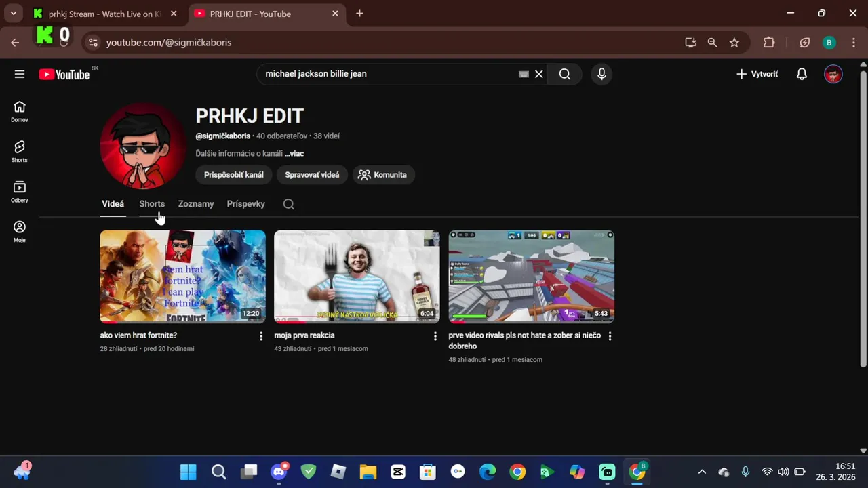Screen dimensions: 868x488
Task: Open options for 'prve video rivals' video
Action: (x=610, y=336)
